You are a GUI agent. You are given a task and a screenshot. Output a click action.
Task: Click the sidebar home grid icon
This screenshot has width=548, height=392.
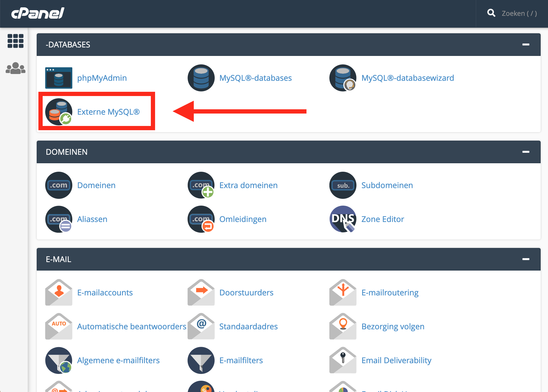(x=16, y=41)
